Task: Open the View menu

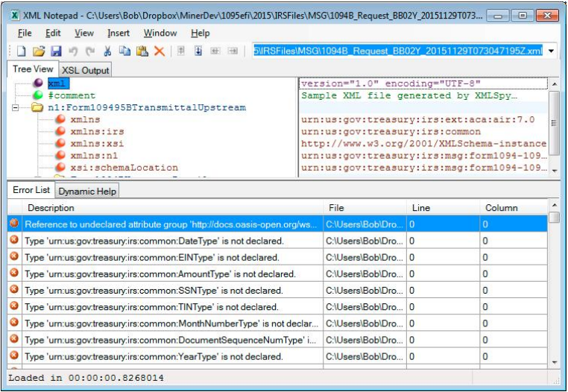Action: pos(84,33)
